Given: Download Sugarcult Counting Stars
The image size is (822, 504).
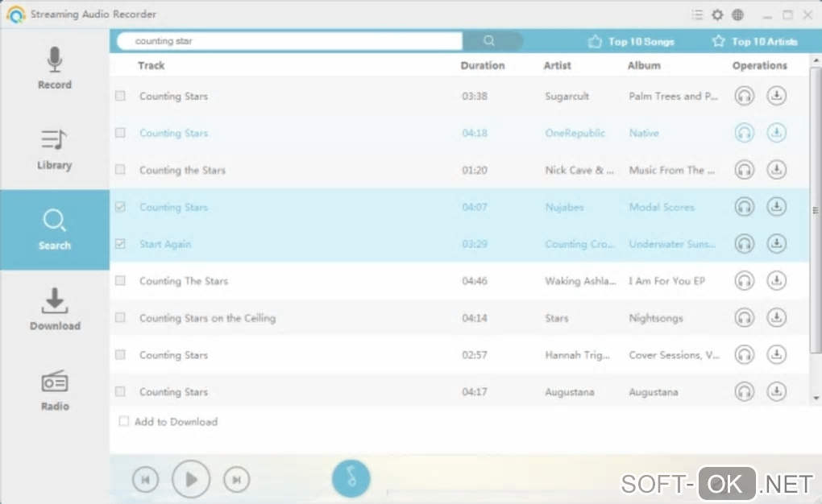Looking at the screenshot, I should [x=776, y=96].
